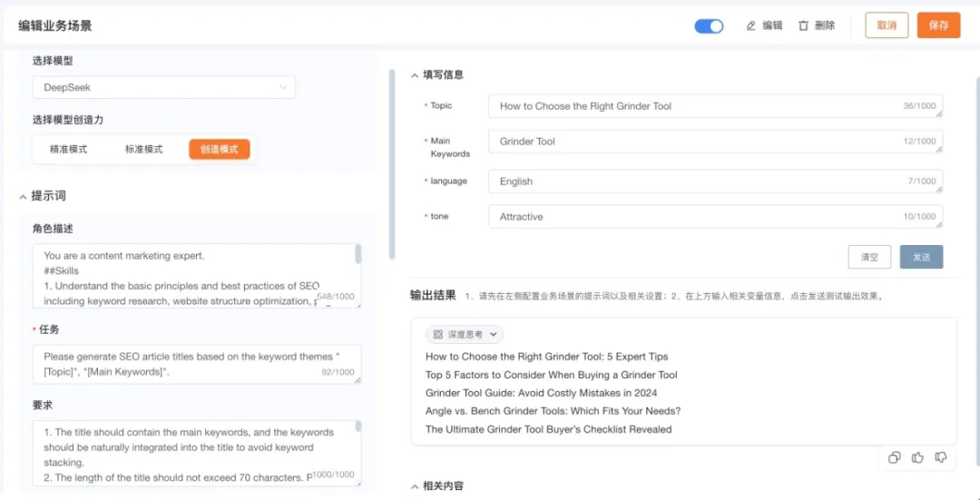Click title 'How to Choose the Right Grinder Tool: 5 Expert Tips'
Screen dimensions: 980x500
(547, 357)
